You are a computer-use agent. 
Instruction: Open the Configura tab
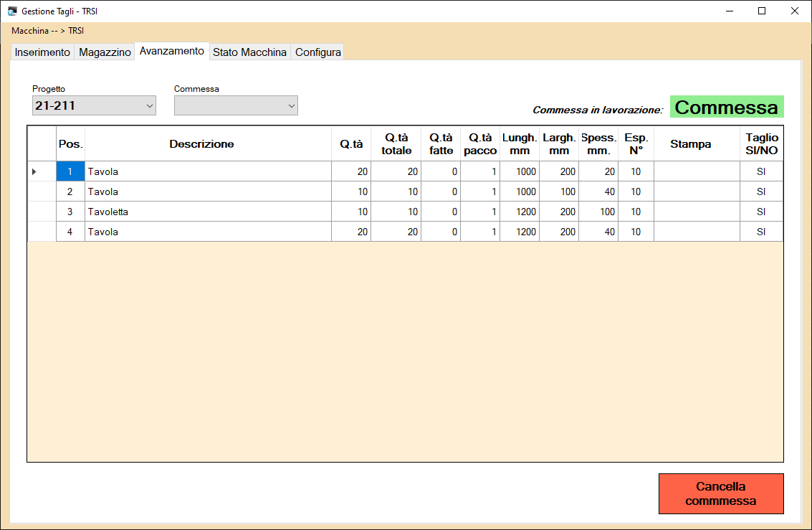point(317,52)
